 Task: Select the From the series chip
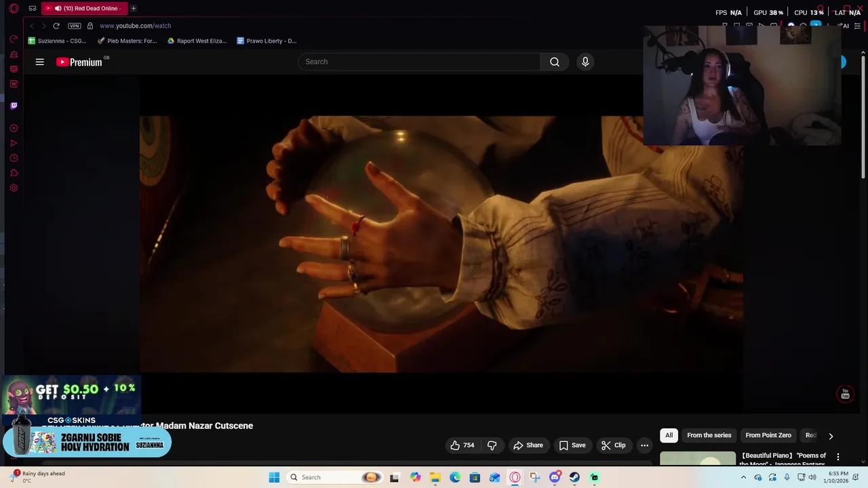(x=709, y=435)
